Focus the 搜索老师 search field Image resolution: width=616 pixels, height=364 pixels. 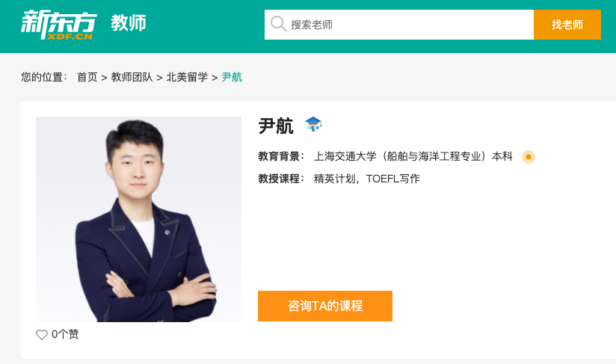(399, 25)
